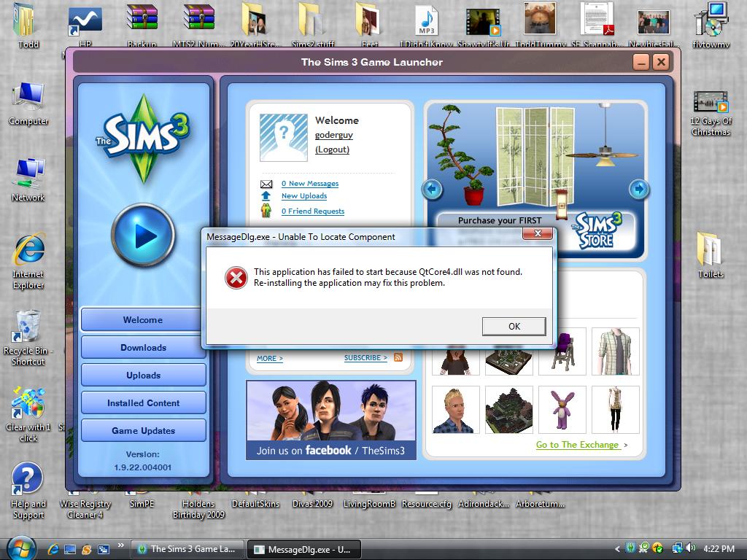Image resolution: width=747 pixels, height=560 pixels.
Task: Select the MP3 file icon on desktop
Action: 426,25
